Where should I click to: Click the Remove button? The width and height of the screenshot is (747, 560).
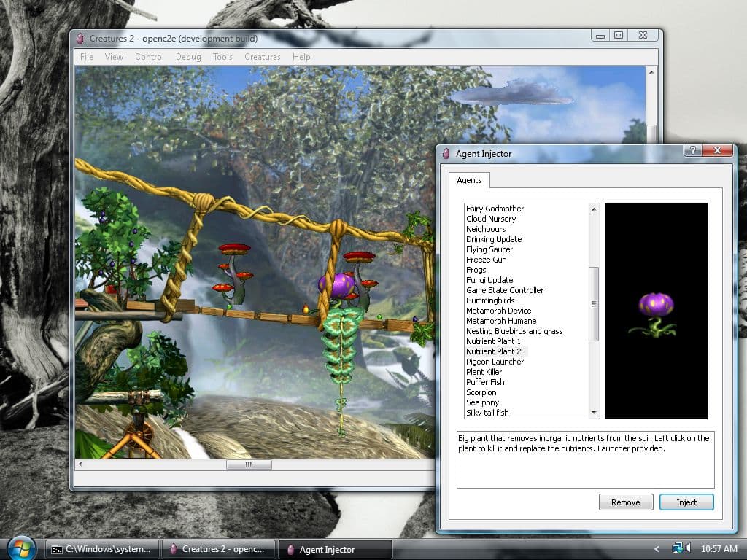pyautogui.click(x=625, y=502)
